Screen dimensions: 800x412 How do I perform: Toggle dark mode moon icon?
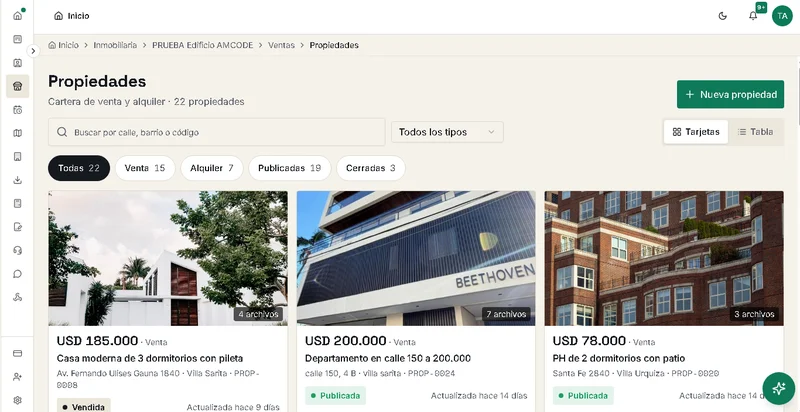pos(722,16)
